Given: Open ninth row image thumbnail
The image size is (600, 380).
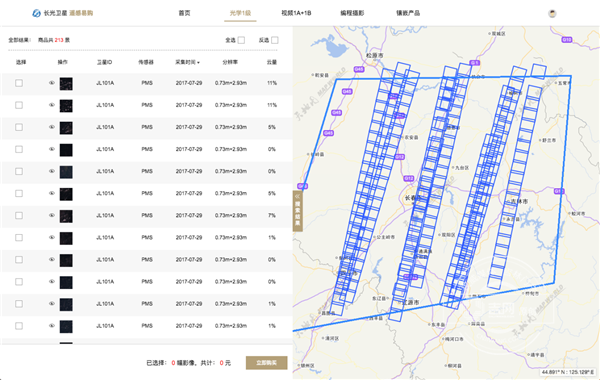Looking at the screenshot, I should coord(66,260).
